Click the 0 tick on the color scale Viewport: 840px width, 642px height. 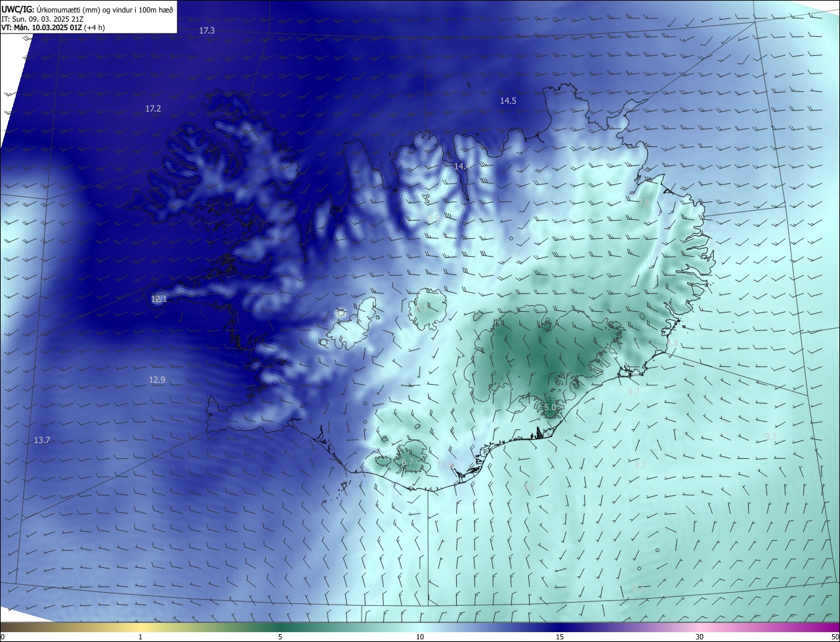(3, 637)
